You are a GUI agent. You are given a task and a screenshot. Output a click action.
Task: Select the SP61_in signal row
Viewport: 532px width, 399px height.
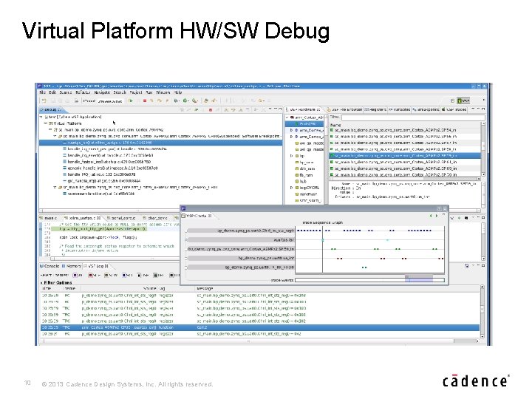(405, 162)
